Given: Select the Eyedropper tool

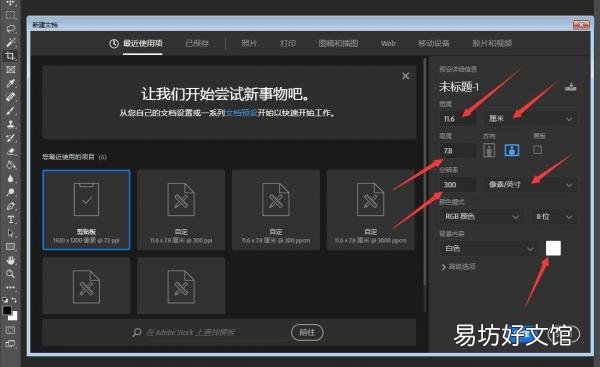Looking at the screenshot, I should tap(10, 83).
